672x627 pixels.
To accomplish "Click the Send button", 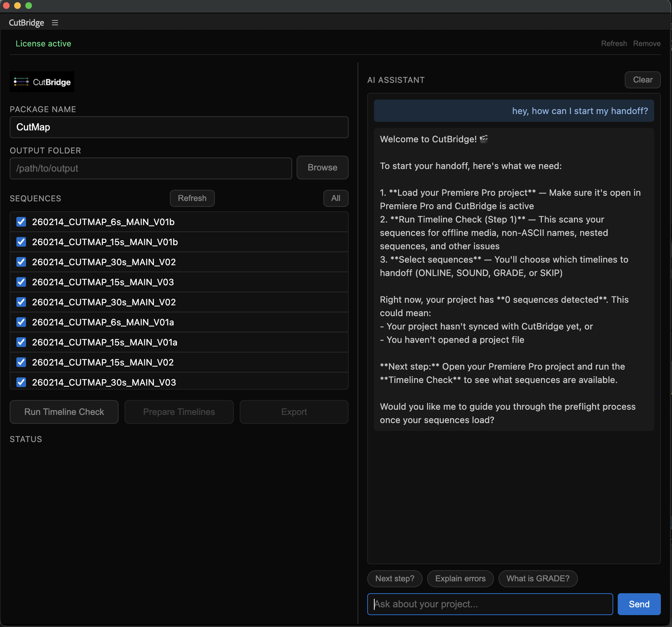I will click(x=639, y=604).
